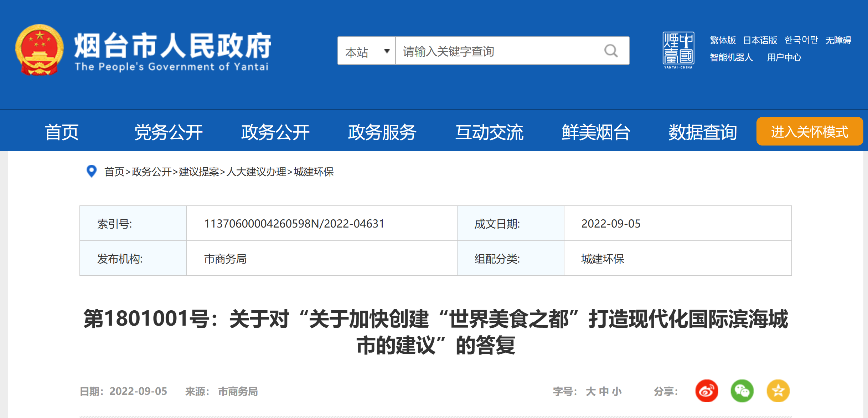868x418 pixels.
Task: Click the blue location pin icon
Action: click(92, 171)
